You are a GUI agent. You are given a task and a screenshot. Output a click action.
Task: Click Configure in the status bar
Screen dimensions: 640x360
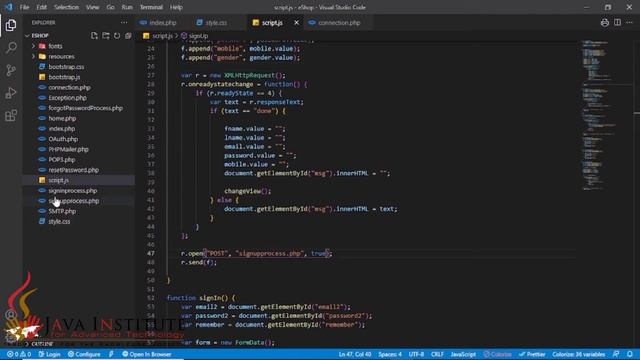pyautogui.click(x=84, y=354)
